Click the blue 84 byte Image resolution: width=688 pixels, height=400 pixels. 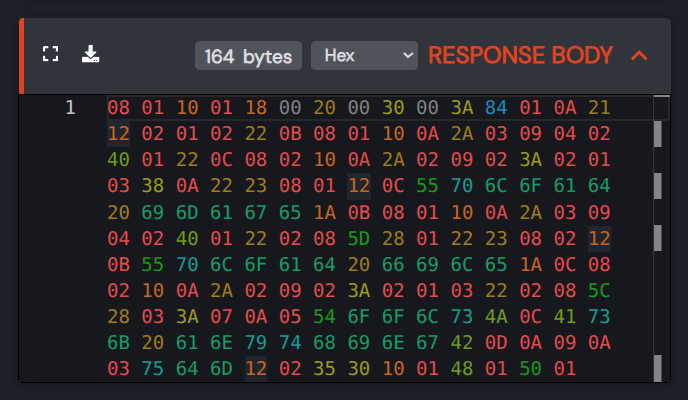[496, 107]
